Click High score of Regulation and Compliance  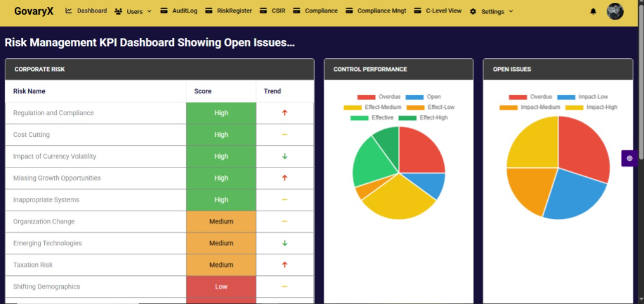221,113
